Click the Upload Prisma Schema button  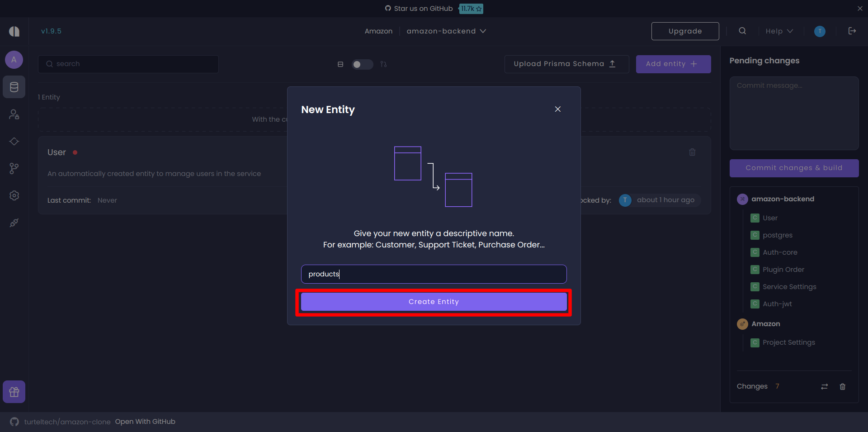tap(566, 64)
